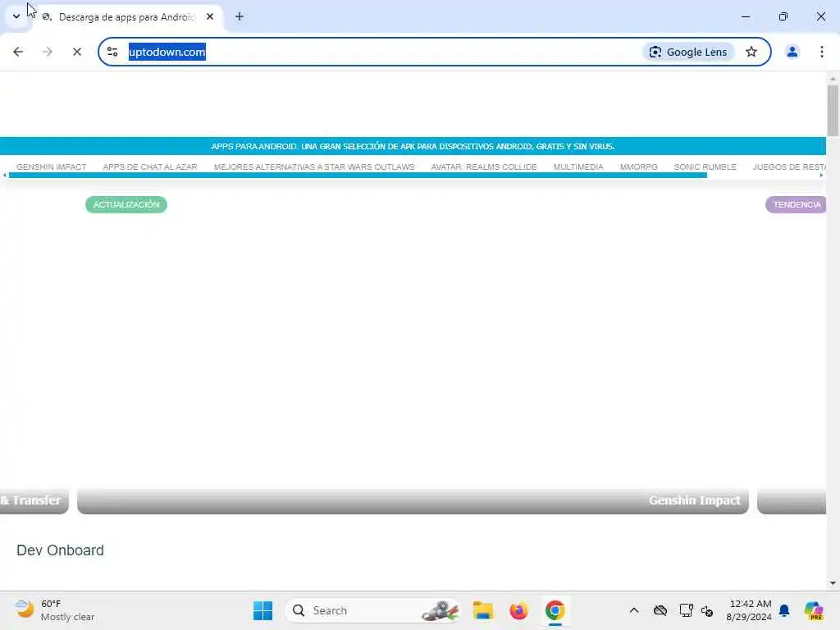This screenshot has width=840, height=630.
Task: Close the Descarga de apps tab
Action: pyautogui.click(x=210, y=16)
